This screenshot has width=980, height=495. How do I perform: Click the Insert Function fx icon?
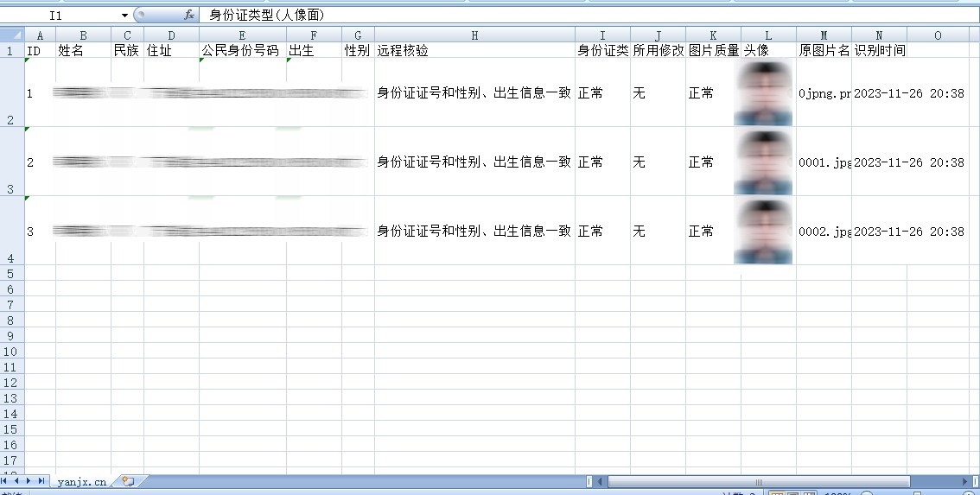click(x=189, y=16)
